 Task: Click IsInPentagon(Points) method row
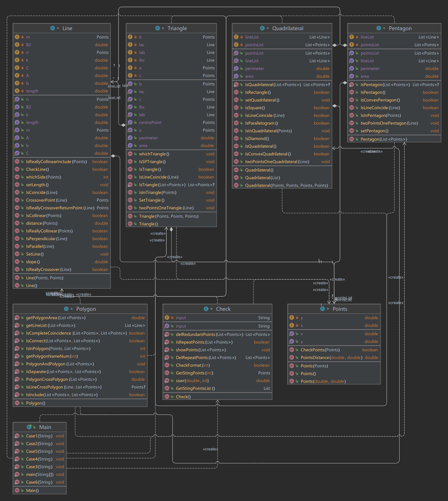click(394, 115)
